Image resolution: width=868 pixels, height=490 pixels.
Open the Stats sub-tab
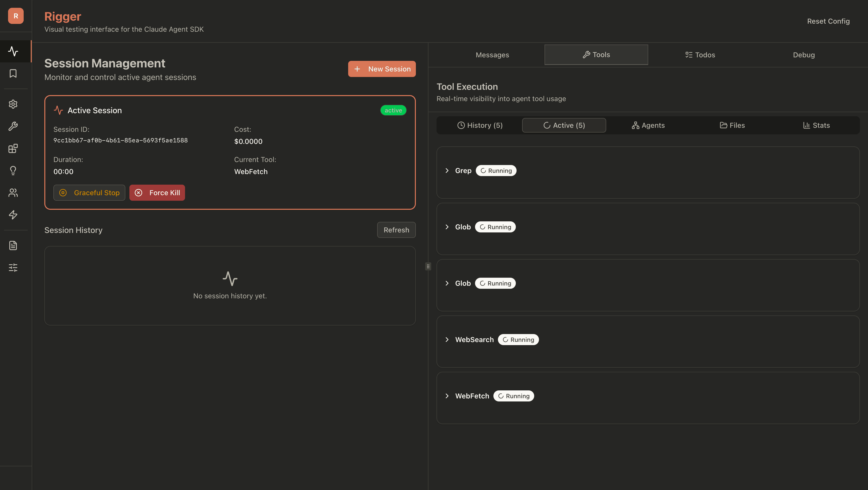click(816, 125)
